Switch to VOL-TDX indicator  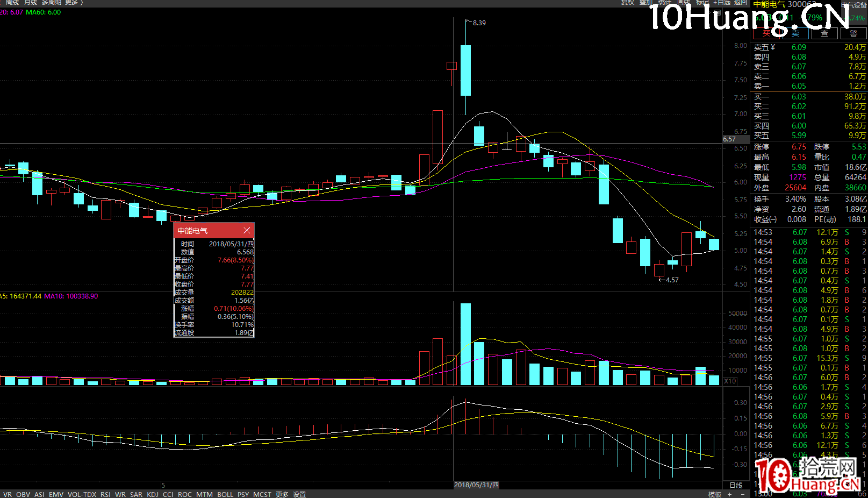pyautogui.click(x=82, y=494)
